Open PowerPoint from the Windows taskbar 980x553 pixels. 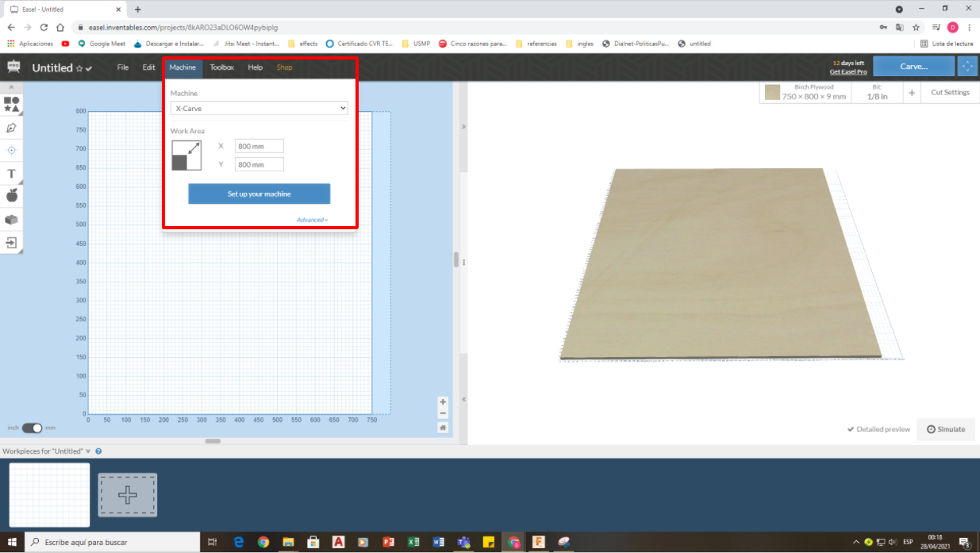388,542
